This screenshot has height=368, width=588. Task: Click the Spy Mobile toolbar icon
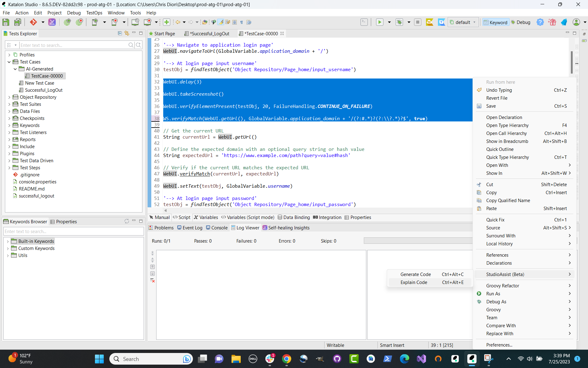tap(95, 22)
